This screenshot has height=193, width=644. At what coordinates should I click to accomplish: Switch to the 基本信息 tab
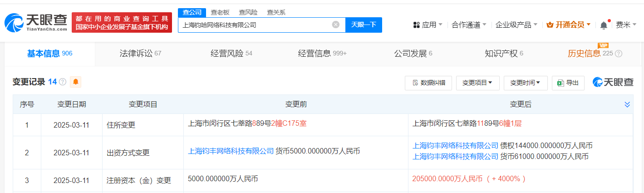pos(50,54)
